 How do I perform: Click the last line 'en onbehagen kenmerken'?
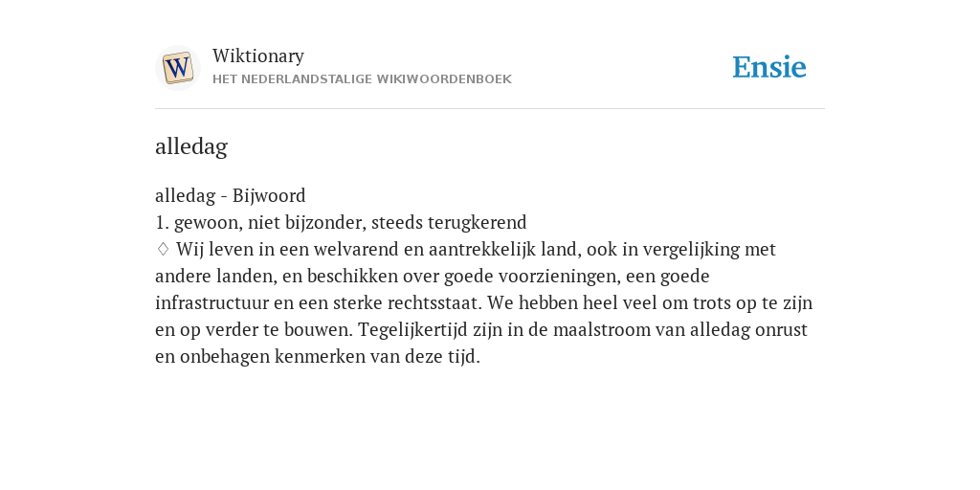318,357
